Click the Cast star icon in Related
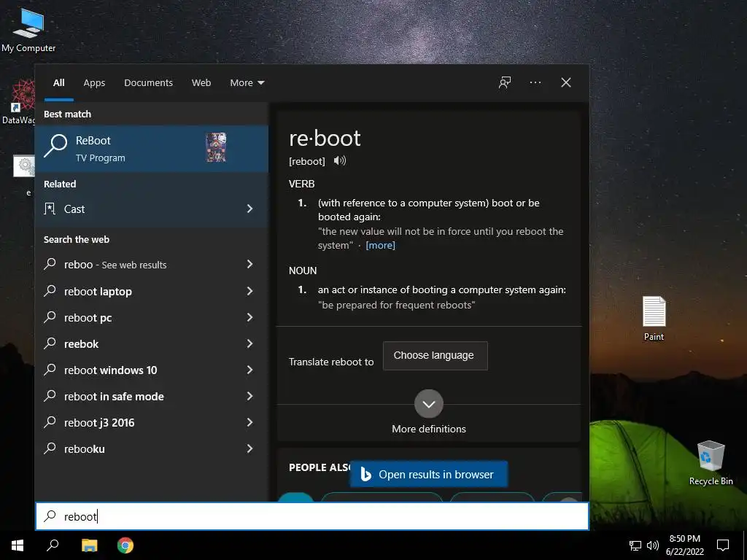The image size is (747, 560). coord(50,209)
